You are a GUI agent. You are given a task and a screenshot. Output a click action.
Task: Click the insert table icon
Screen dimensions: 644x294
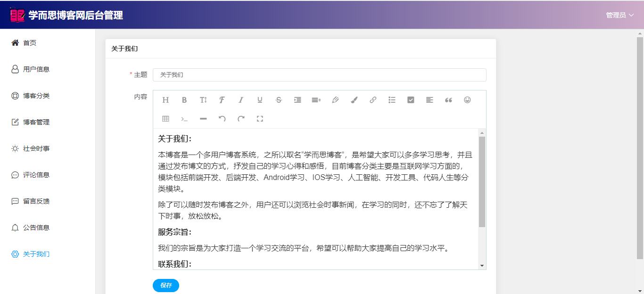pyautogui.click(x=165, y=119)
